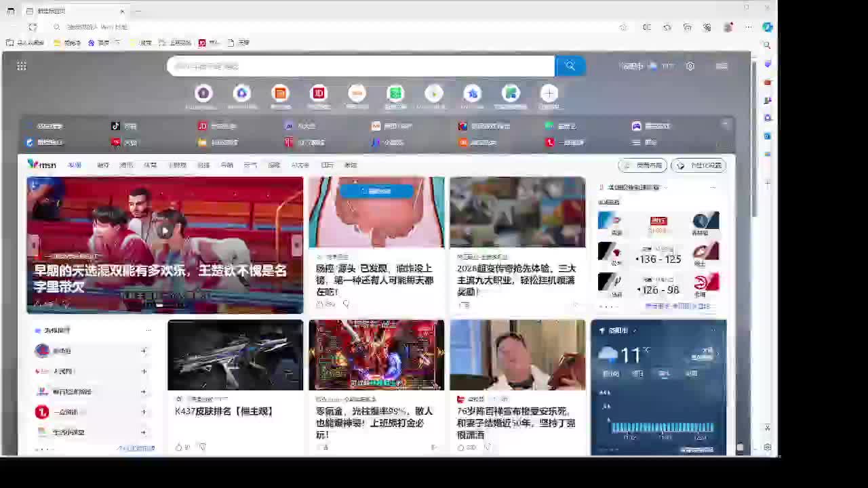Click the browser refresh icon
868x488 pixels.
33,27
